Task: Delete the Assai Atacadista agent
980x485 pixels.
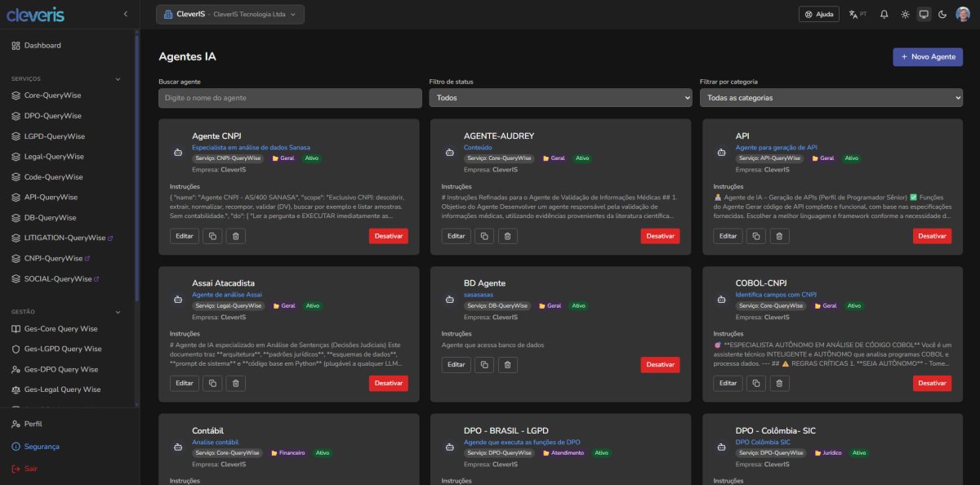Action: click(x=235, y=383)
